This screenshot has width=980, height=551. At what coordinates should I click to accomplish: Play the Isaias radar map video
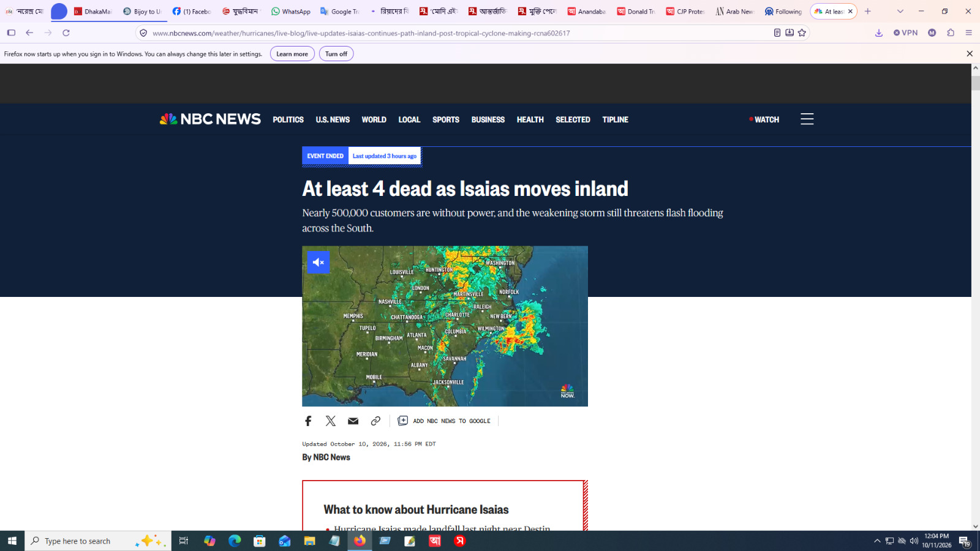coord(445,326)
